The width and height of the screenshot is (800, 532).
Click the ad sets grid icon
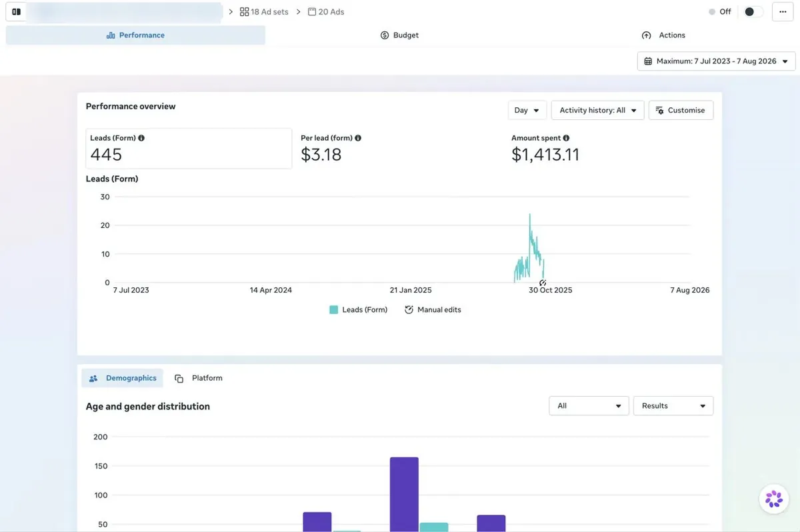tap(244, 12)
